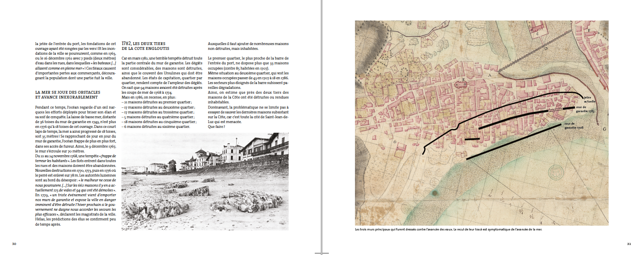Click list line "6 maisons détruites au sixième quartier"
Image resolution: width=644 pixels, height=255 pixels.
[156, 127]
